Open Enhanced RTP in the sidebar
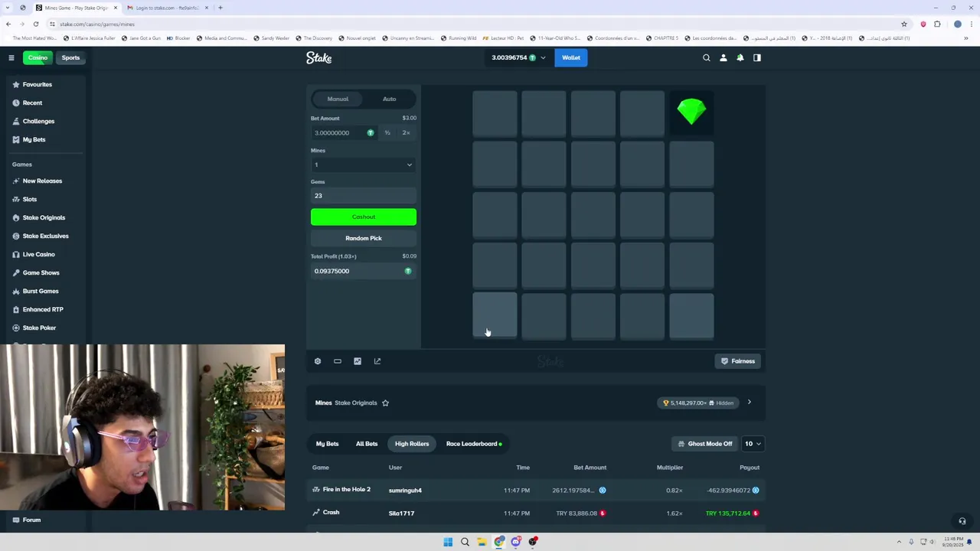980x551 pixels. (43, 309)
